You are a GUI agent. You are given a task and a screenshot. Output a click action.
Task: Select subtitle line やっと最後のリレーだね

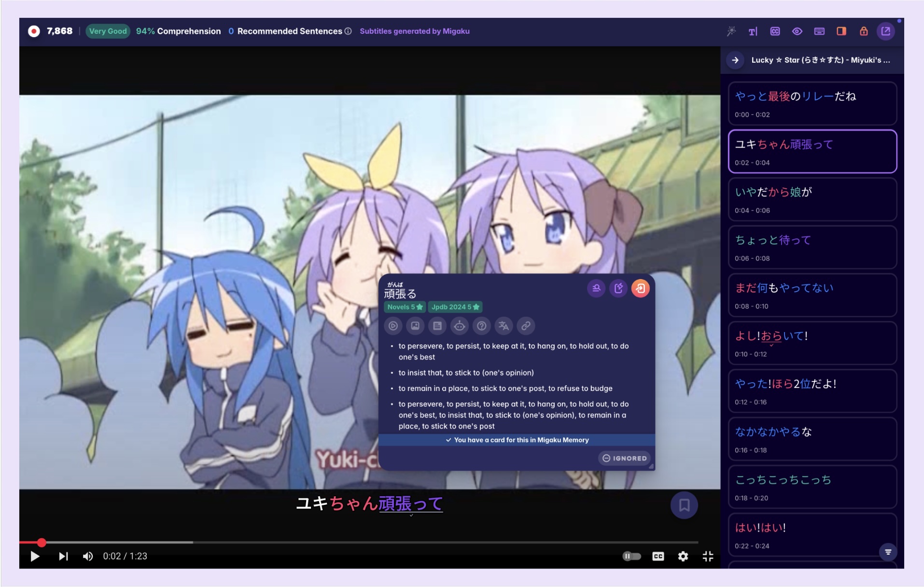pyautogui.click(x=812, y=103)
